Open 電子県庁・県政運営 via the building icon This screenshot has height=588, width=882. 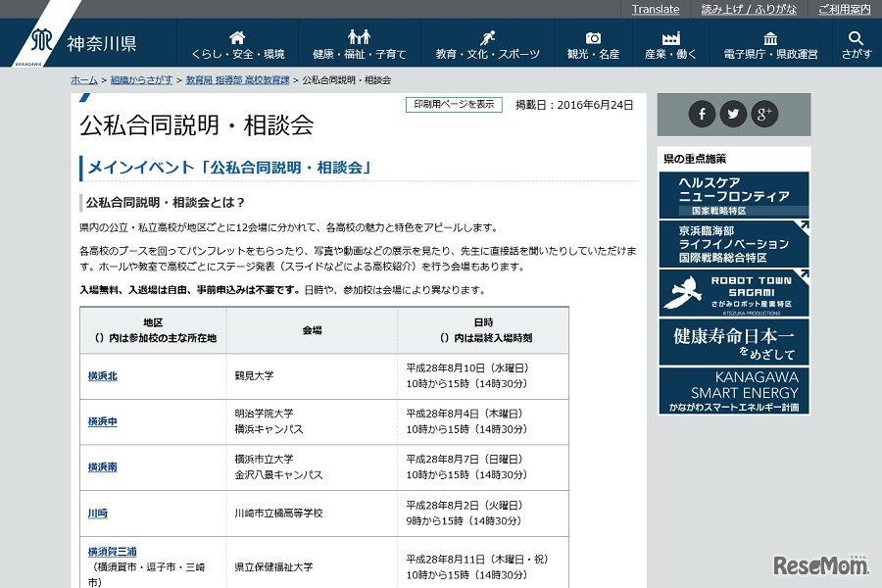(x=770, y=37)
